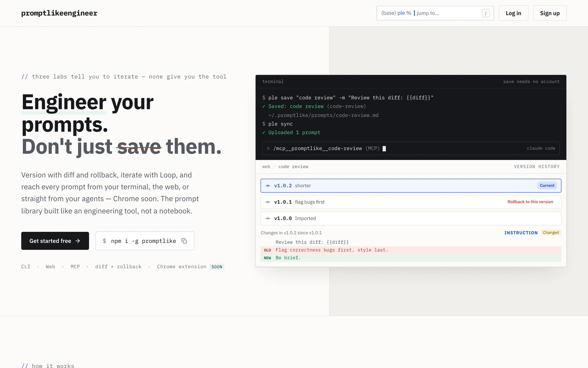The height and width of the screenshot is (368, 588).
Task: Click Rollback to this version link
Action: pos(530,202)
